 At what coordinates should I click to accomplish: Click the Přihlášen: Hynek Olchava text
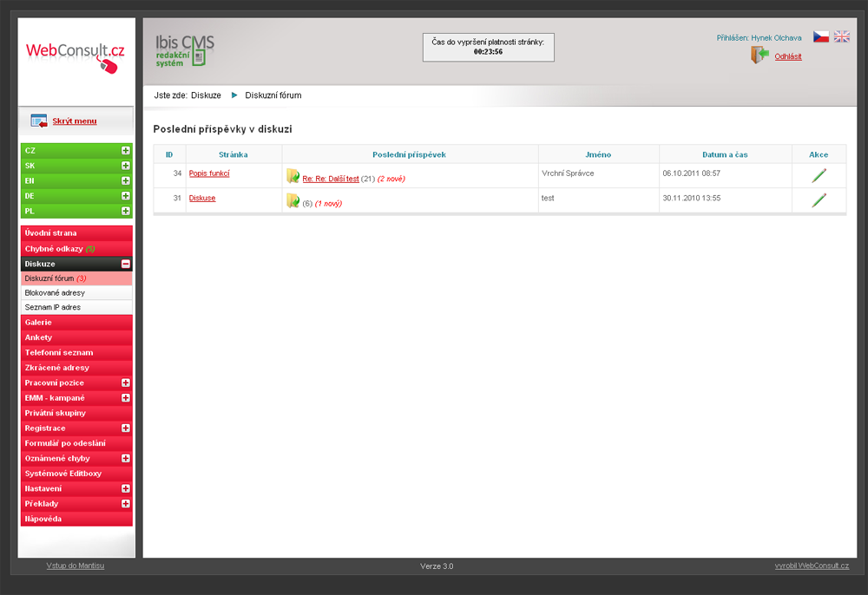(759, 38)
